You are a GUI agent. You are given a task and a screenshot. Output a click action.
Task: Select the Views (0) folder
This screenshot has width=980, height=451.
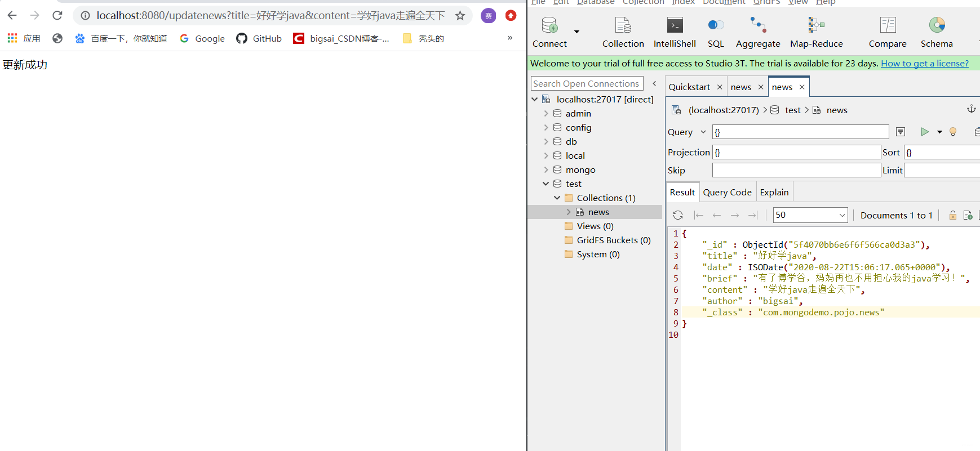(589, 226)
